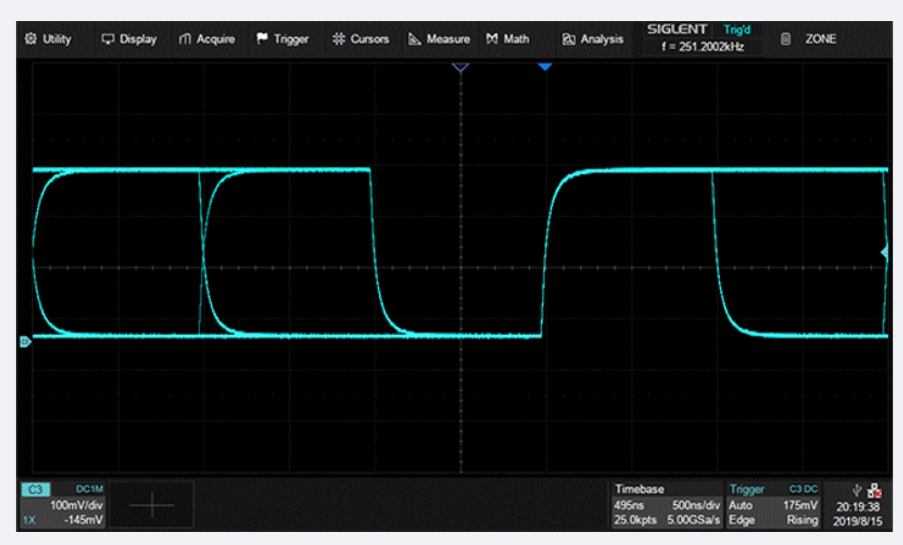Click the -145mV offset value
This screenshot has height=545, width=903.
(x=84, y=520)
